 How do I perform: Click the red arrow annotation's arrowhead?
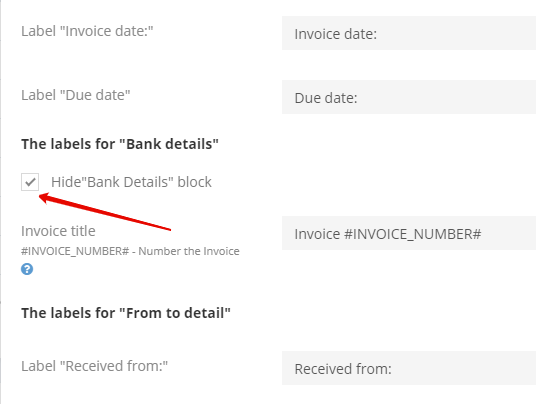pos(44,198)
